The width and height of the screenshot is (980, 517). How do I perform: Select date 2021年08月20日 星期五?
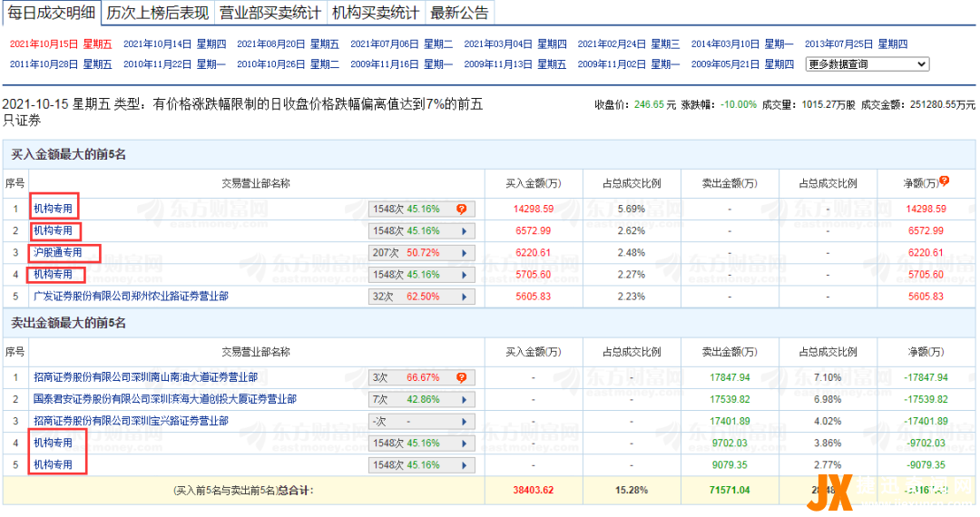click(289, 44)
